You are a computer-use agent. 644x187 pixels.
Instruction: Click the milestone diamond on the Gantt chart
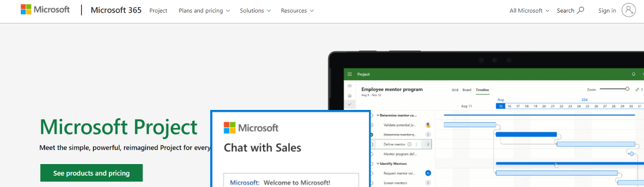coord(631,154)
